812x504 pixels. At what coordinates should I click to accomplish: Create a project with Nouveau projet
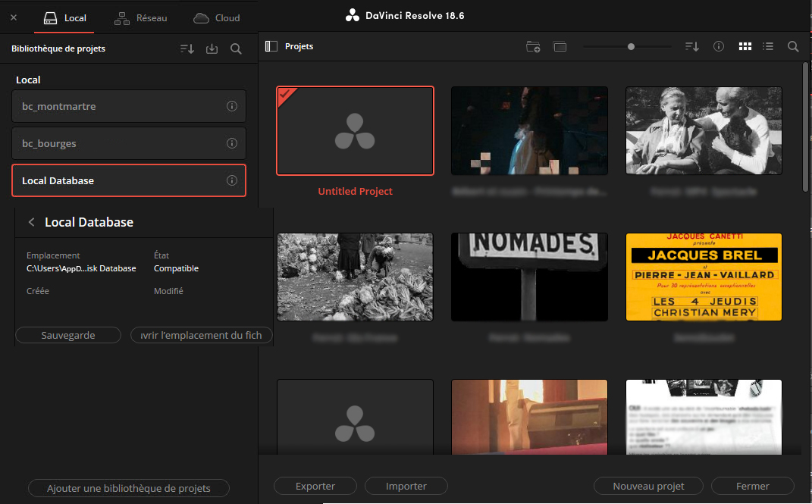(648, 486)
